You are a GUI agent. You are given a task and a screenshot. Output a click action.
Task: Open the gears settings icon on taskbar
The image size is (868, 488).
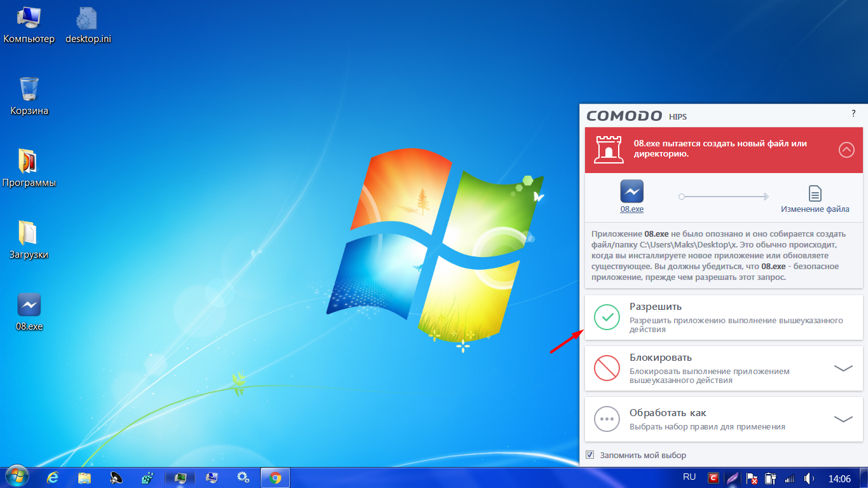pos(242,477)
